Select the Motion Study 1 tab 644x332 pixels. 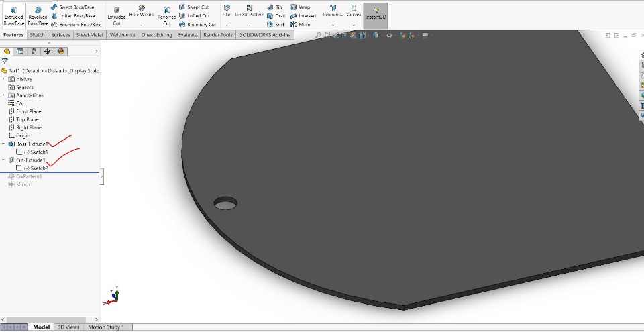107,327
